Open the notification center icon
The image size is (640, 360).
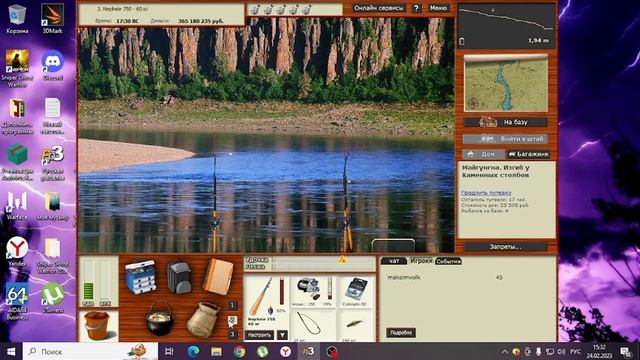(626, 351)
